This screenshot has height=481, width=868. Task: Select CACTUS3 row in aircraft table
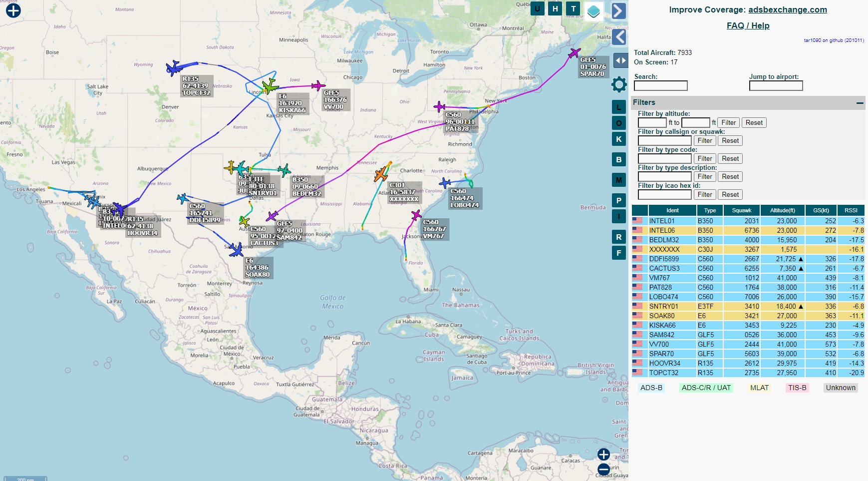click(748, 268)
